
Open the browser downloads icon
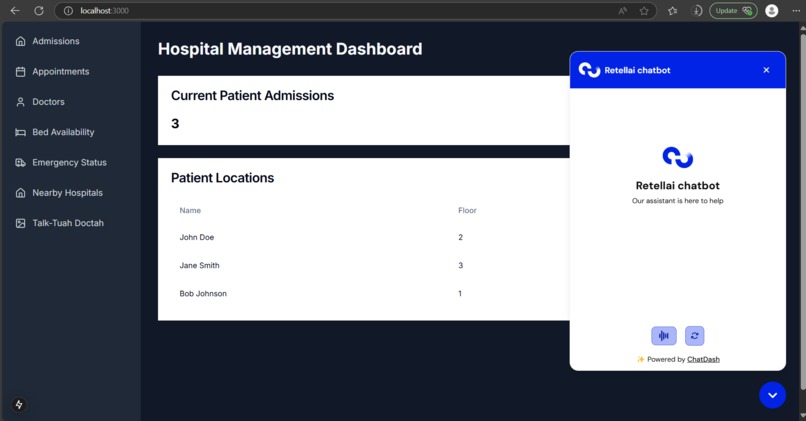coord(697,11)
